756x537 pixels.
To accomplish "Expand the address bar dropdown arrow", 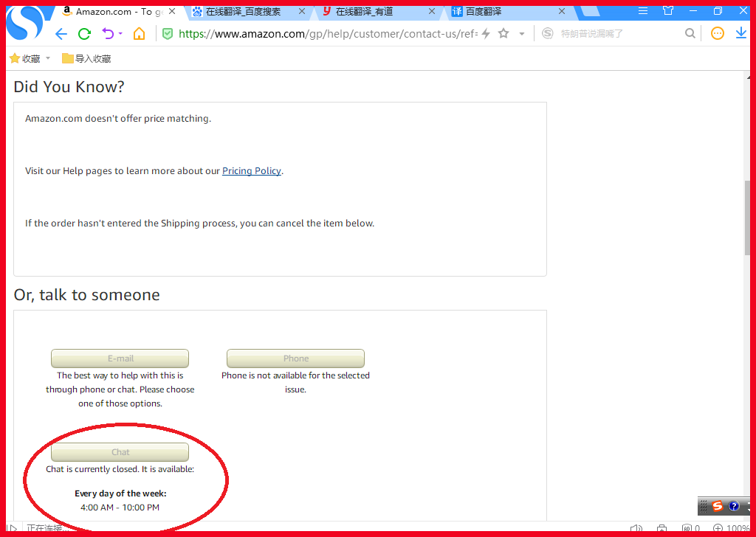I will (x=522, y=34).
